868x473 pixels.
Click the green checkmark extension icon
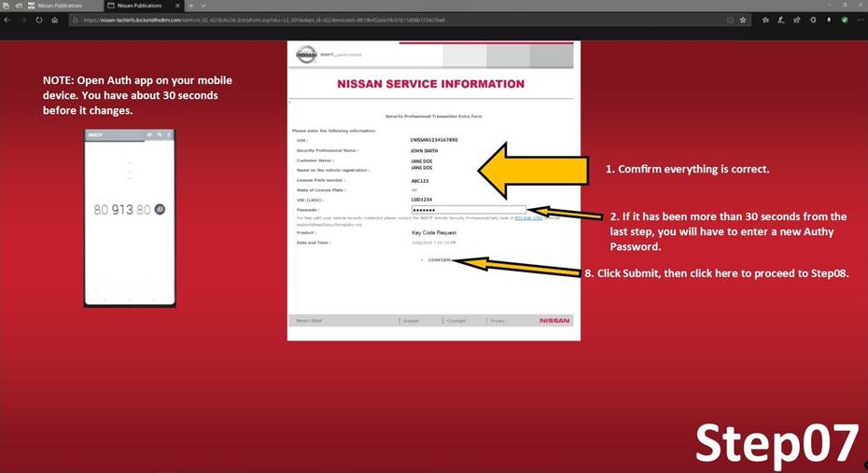(x=844, y=20)
